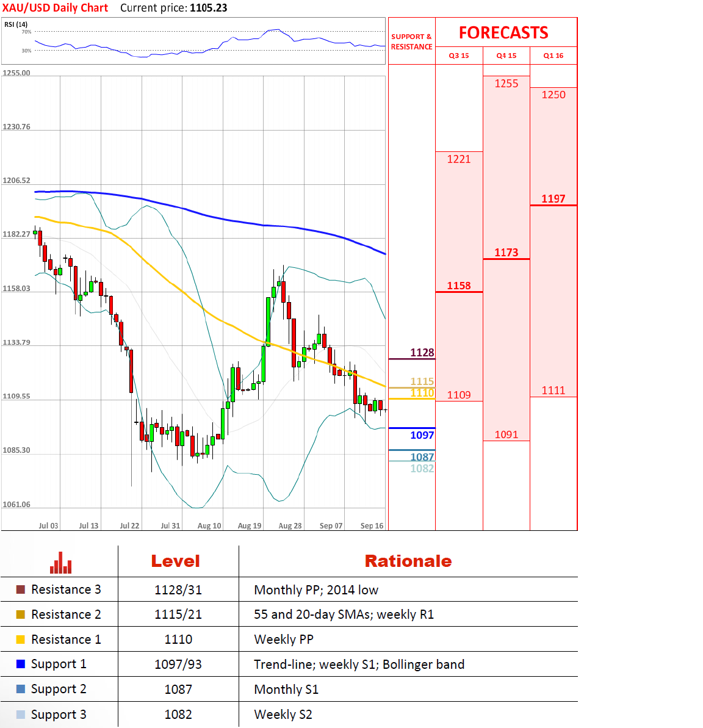Click the 1115 resistance level marker
The height and width of the screenshot is (728, 703).
[422, 381]
